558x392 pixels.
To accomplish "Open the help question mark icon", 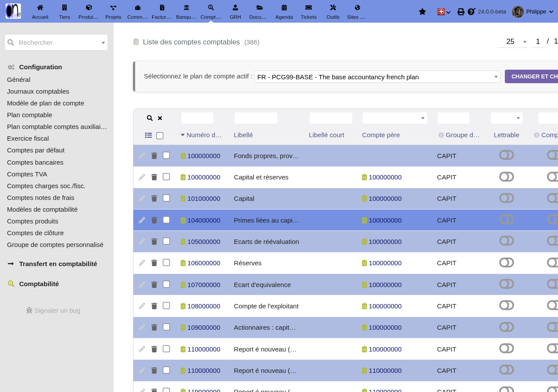I will pos(471,12).
